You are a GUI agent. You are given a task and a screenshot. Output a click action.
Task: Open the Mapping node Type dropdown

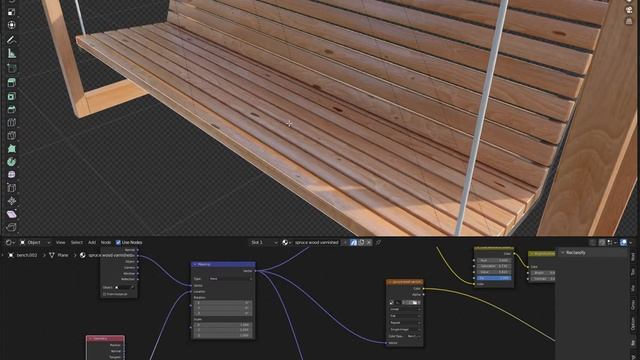[x=231, y=279]
